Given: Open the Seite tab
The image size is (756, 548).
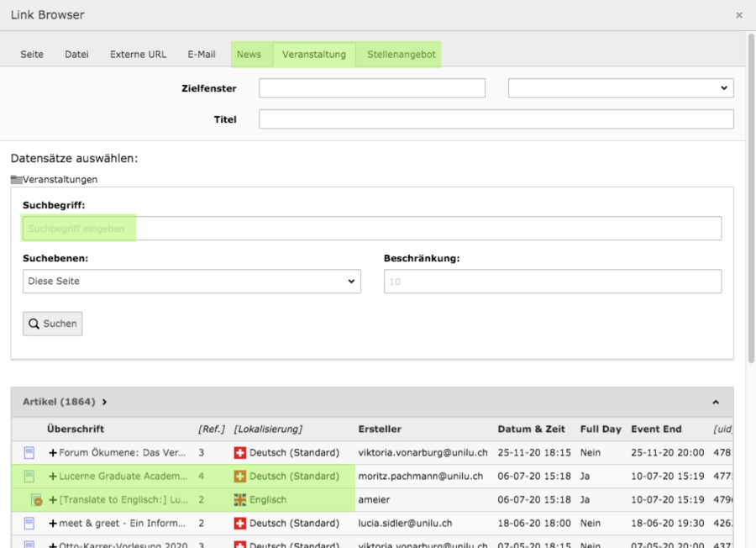Looking at the screenshot, I should pos(32,55).
